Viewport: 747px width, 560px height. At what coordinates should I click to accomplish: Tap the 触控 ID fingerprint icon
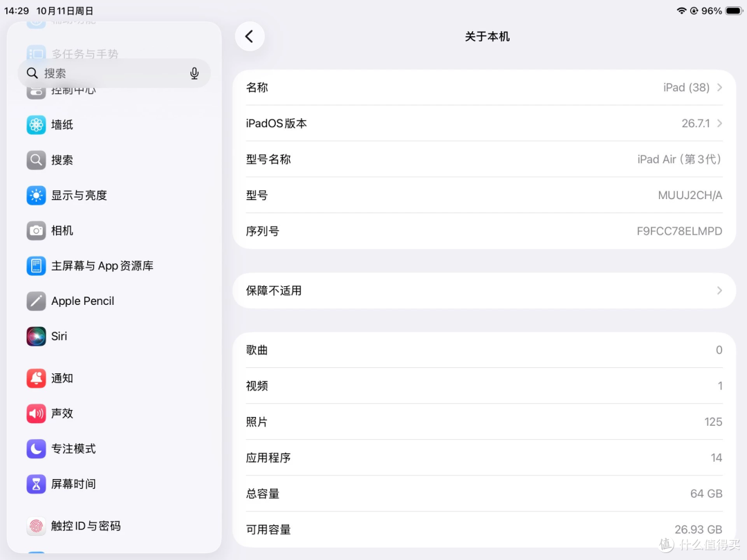coord(36,525)
